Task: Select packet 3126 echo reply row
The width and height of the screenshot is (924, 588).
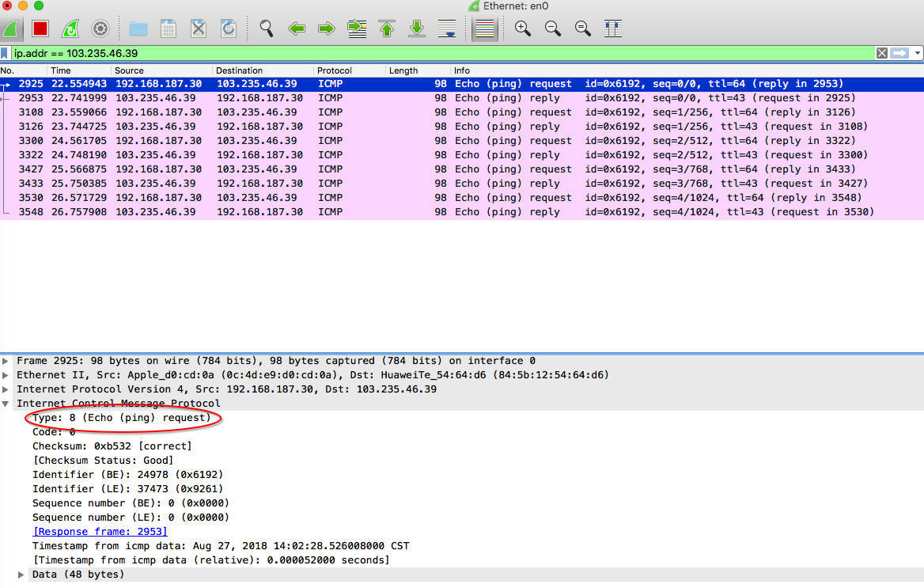Action: coord(462,126)
